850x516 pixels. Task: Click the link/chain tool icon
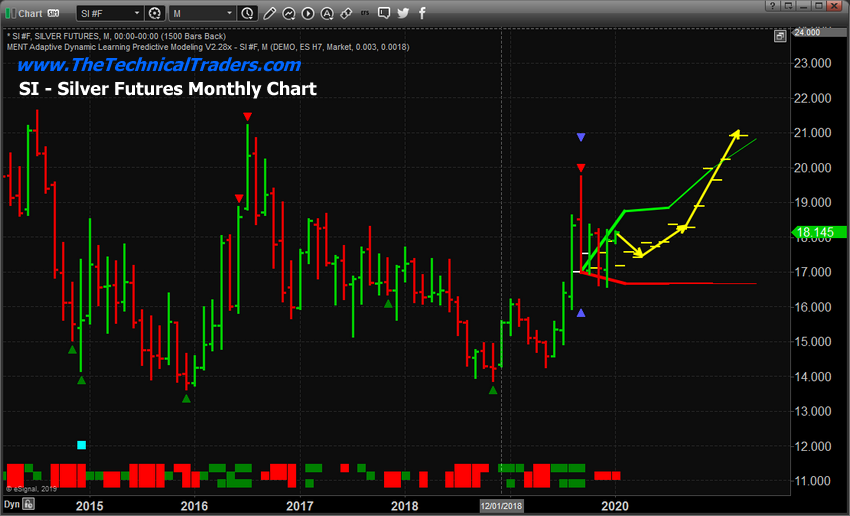coord(346,13)
